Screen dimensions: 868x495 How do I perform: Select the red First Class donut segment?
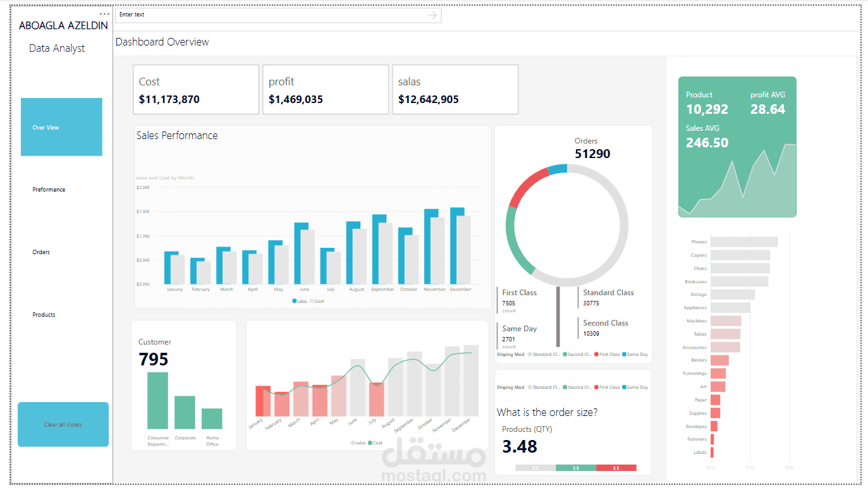(x=526, y=186)
